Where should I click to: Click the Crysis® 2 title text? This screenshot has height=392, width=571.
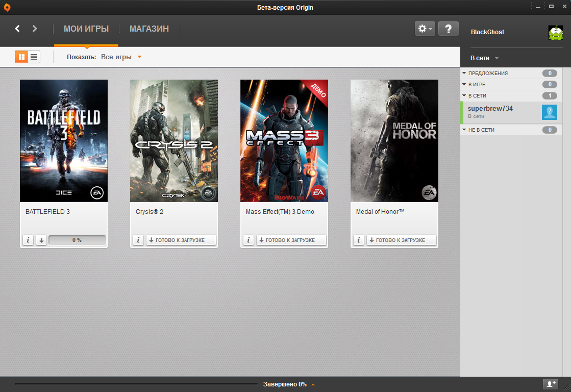[150, 212]
